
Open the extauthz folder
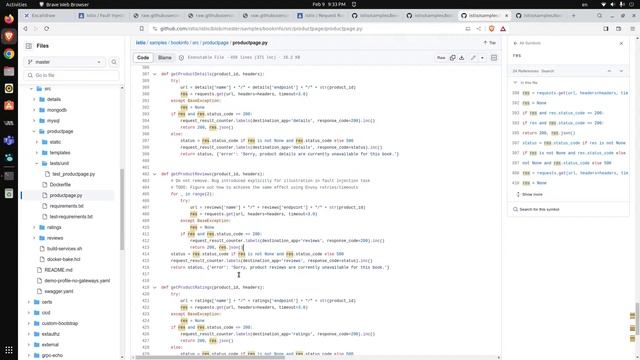point(51,334)
